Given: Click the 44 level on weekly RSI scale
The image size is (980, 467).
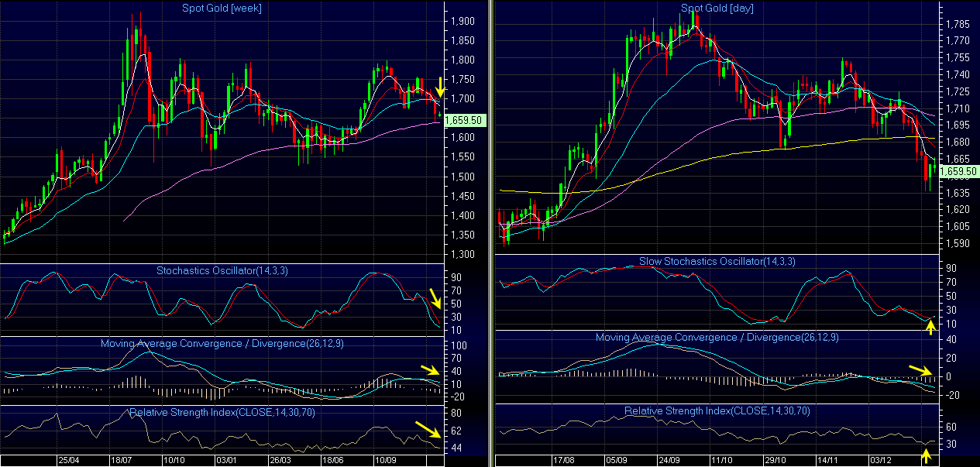Looking at the screenshot, I should (x=456, y=448).
